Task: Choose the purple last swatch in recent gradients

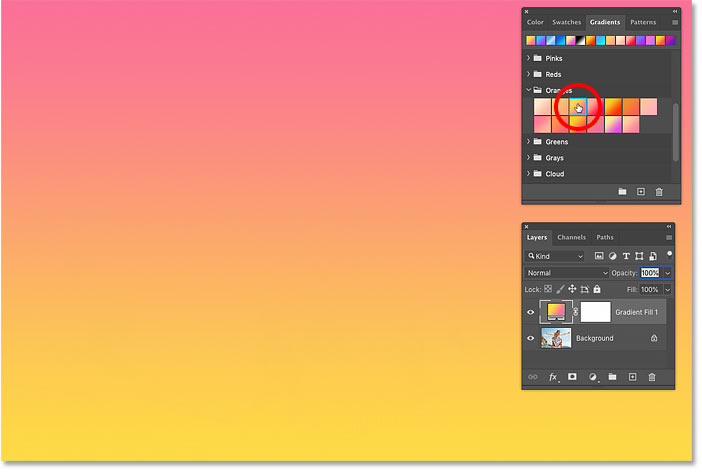Action: [670, 41]
